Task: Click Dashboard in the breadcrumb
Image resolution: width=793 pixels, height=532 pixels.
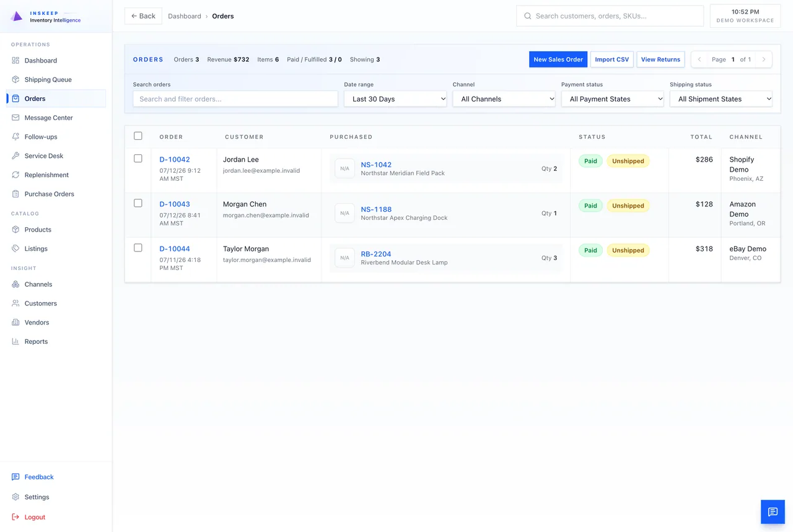Action: tap(185, 16)
